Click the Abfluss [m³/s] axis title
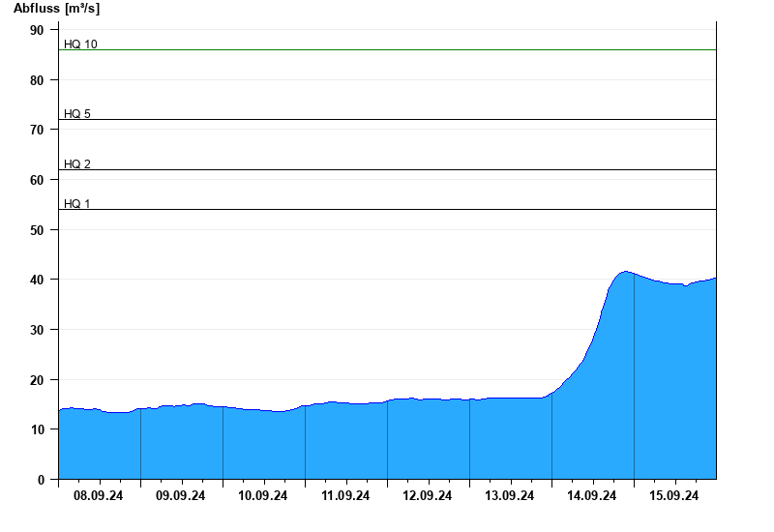774x532 pixels. (x=56, y=9)
